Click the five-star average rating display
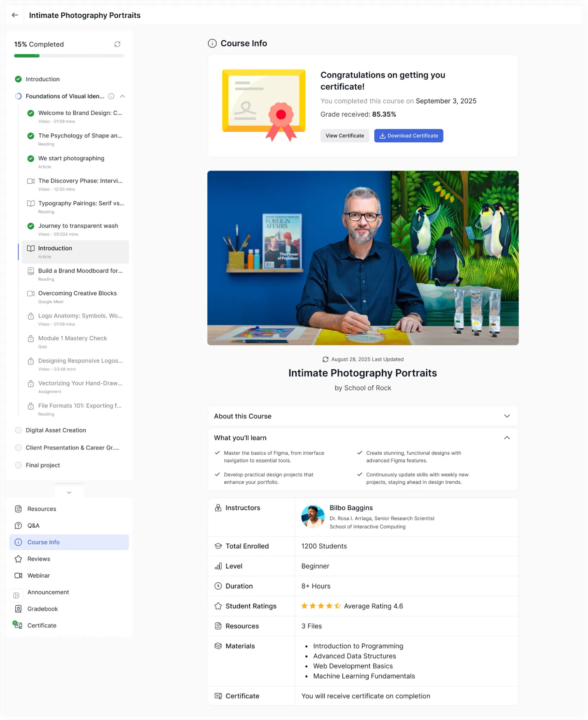 (321, 607)
